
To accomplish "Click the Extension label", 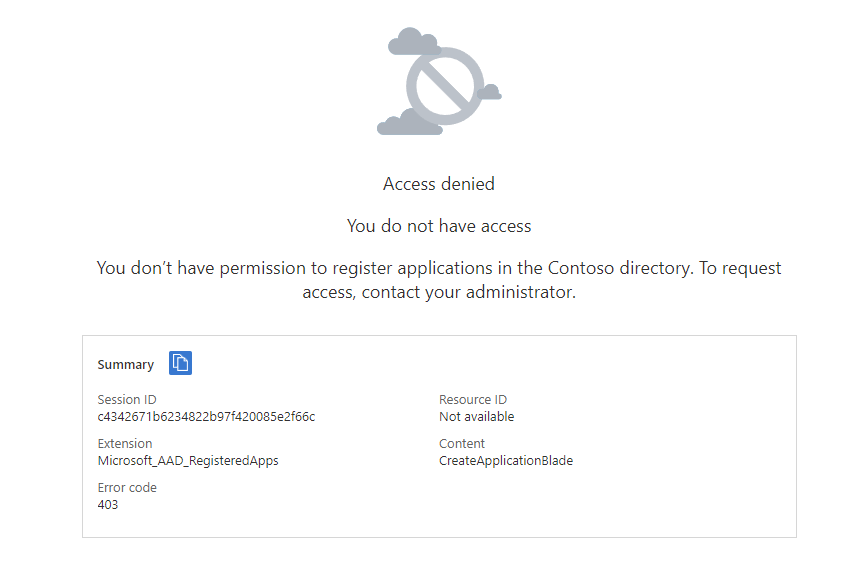I will (x=124, y=443).
